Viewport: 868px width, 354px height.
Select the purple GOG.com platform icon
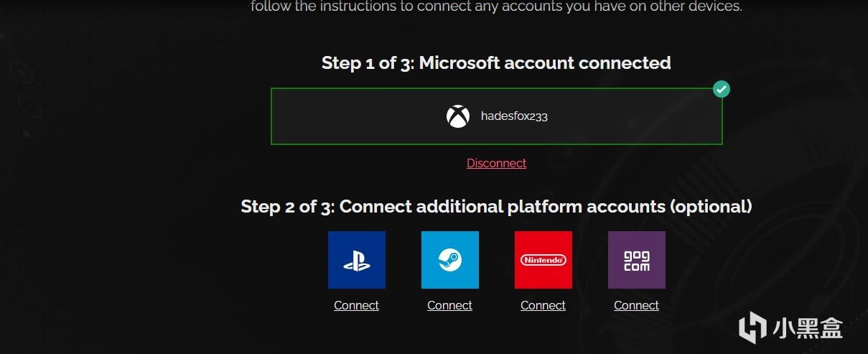click(636, 260)
